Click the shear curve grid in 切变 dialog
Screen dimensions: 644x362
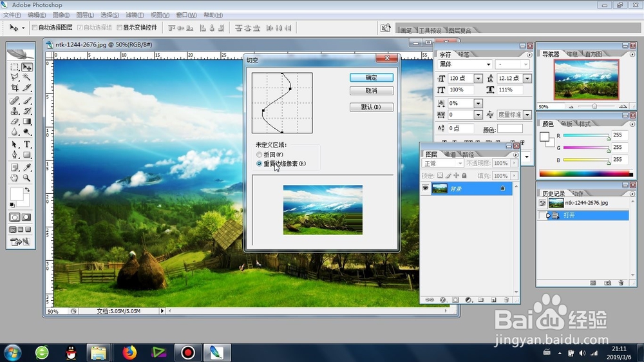click(x=282, y=103)
